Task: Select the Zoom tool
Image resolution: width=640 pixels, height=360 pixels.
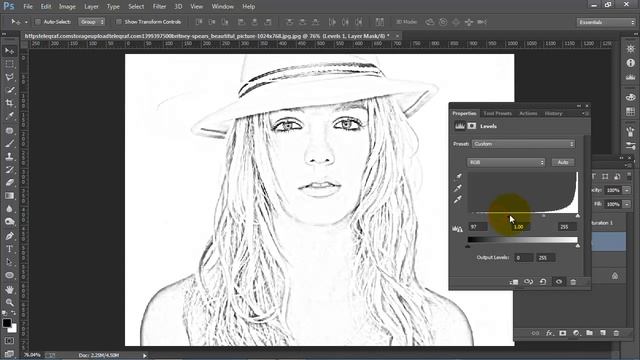Action: (9, 302)
